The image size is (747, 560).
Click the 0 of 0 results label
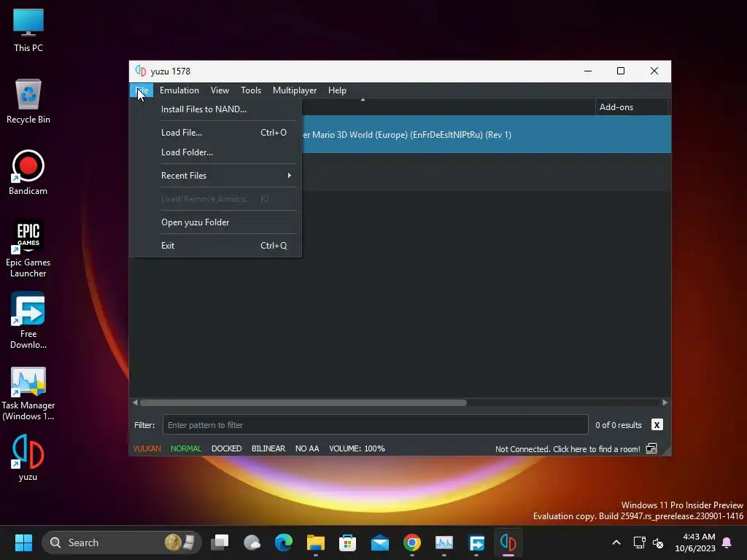(x=619, y=425)
